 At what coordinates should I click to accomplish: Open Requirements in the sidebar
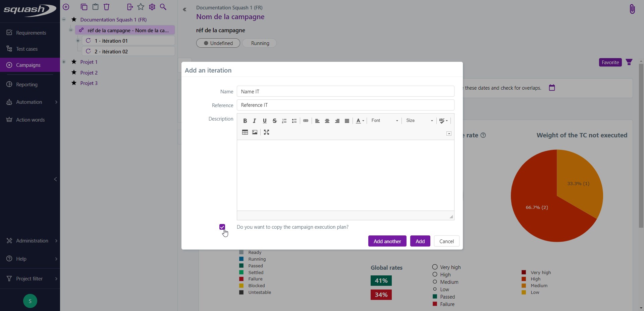[31, 33]
